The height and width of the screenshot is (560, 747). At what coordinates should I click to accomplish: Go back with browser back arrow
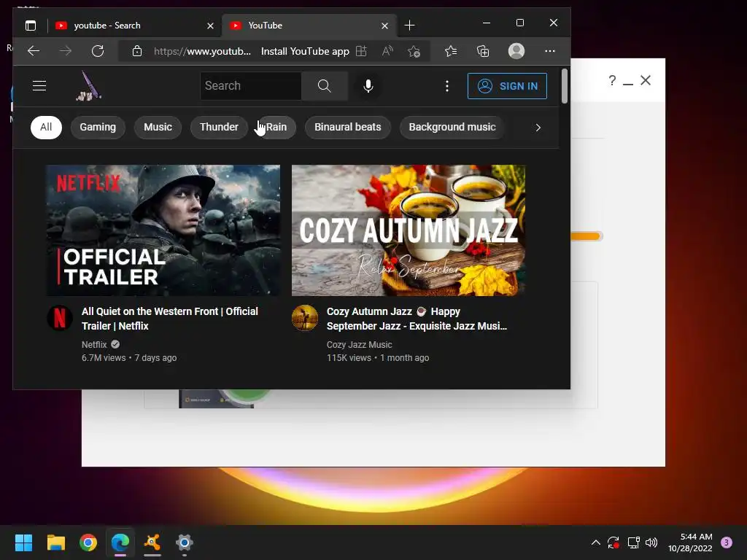34,51
